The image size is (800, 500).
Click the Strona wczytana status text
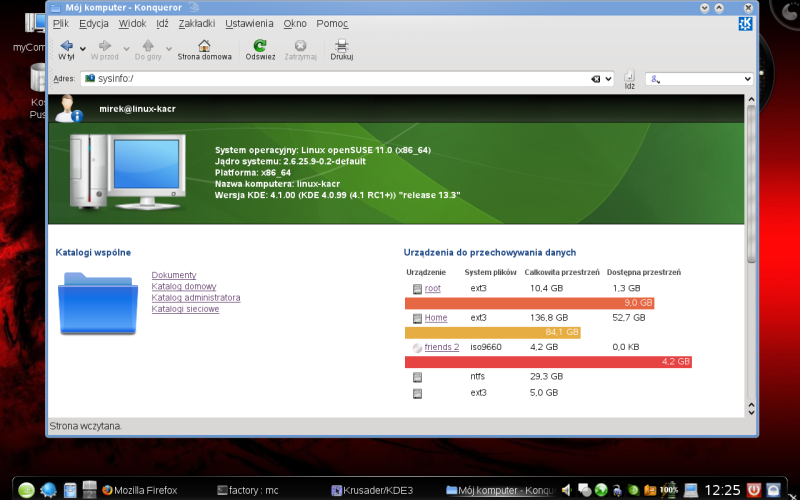[x=86, y=426]
